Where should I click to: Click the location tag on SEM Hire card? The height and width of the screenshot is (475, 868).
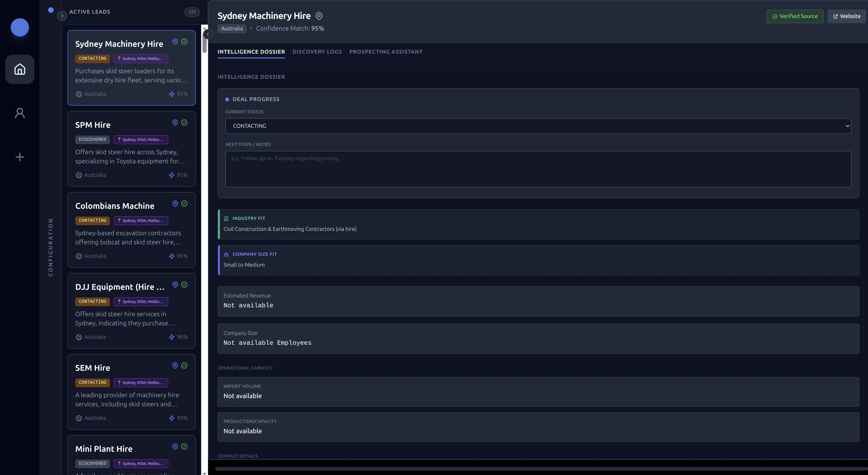pos(141,382)
